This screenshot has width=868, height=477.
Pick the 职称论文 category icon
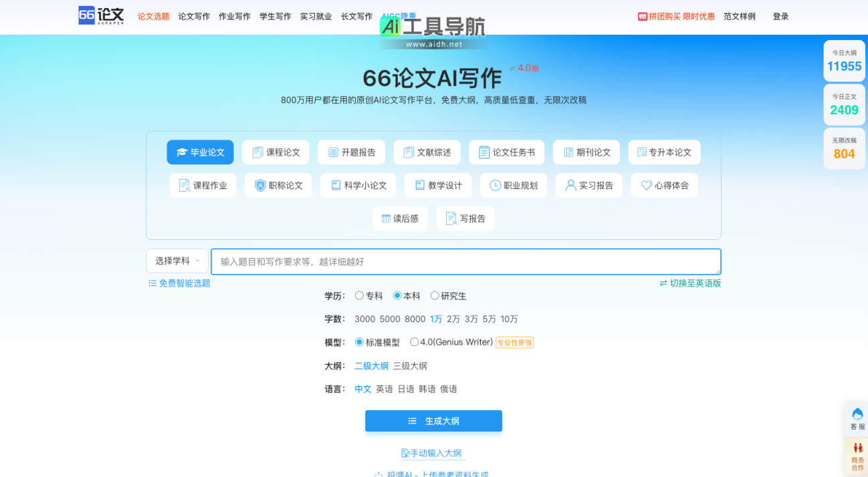tap(278, 185)
